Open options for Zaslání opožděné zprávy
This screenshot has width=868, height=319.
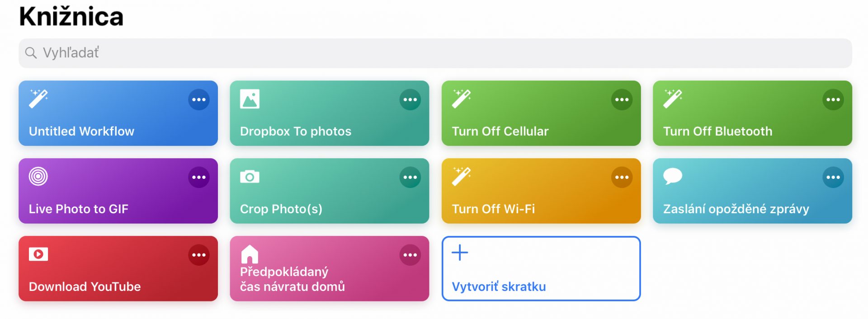click(x=833, y=178)
